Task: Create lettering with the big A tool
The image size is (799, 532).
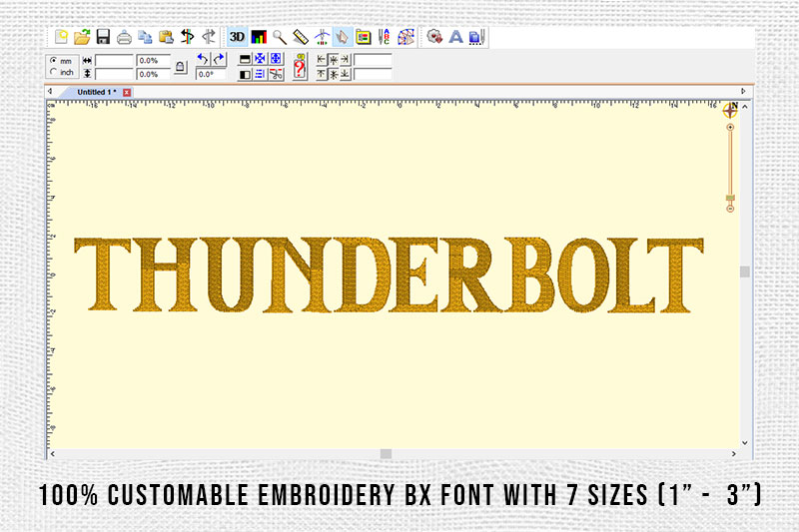Action: point(455,37)
